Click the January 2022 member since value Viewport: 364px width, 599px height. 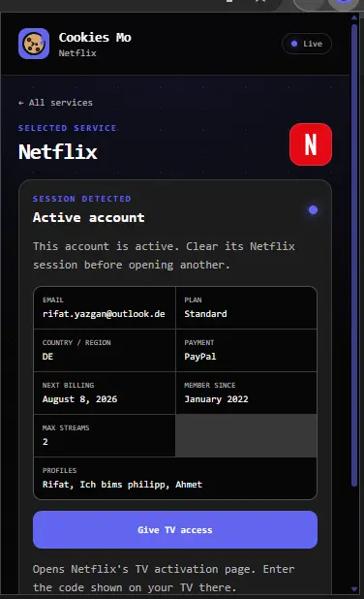click(x=216, y=399)
